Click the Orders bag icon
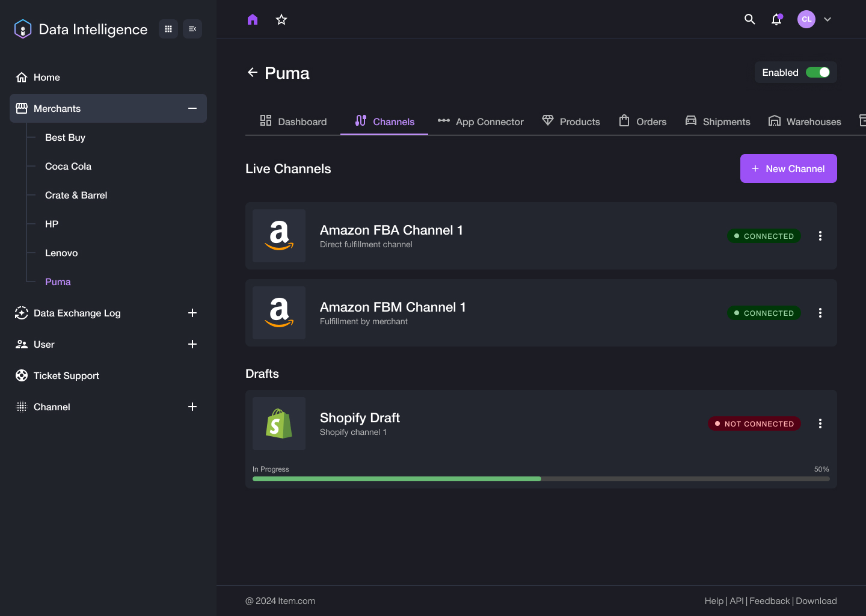This screenshot has width=866, height=616. tap(624, 120)
